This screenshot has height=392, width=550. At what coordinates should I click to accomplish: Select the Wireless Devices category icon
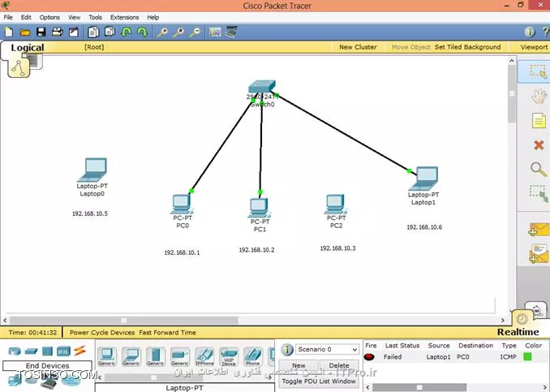[63, 351]
